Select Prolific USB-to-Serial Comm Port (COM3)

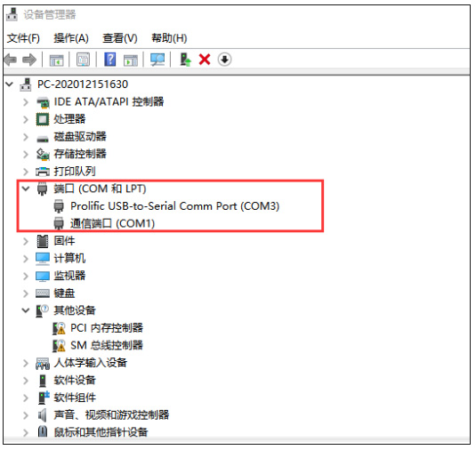(x=175, y=206)
